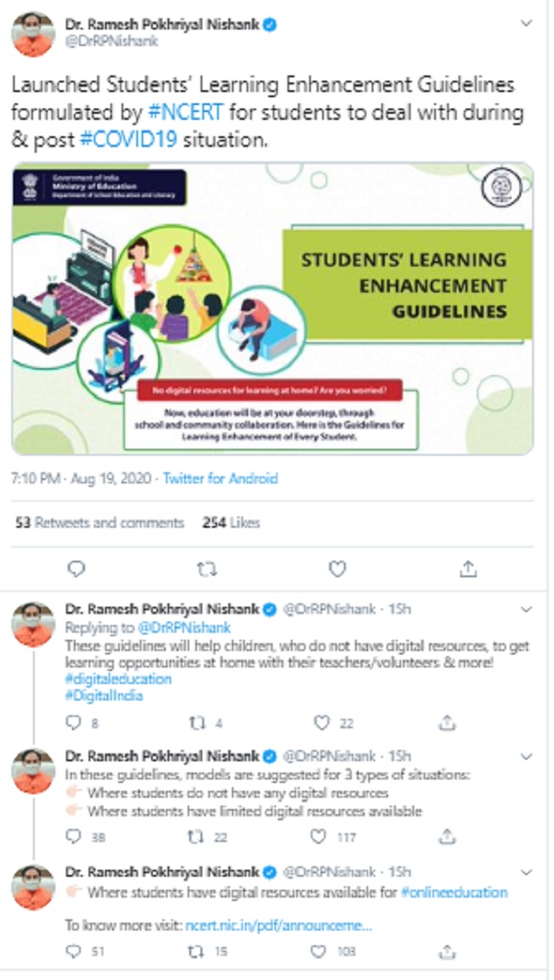Retweet the reply showing 22 retweets

(x=196, y=837)
